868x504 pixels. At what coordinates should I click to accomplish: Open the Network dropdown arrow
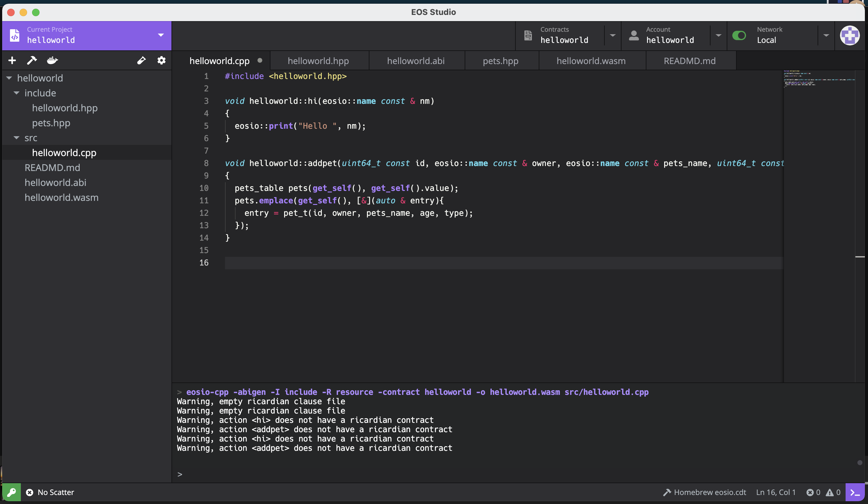tap(826, 35)
